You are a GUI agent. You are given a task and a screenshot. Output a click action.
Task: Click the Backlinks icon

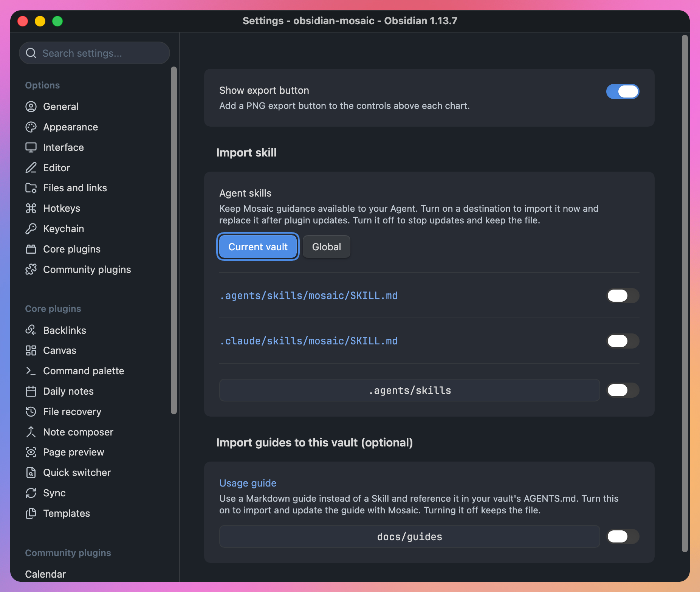(31, 330)
